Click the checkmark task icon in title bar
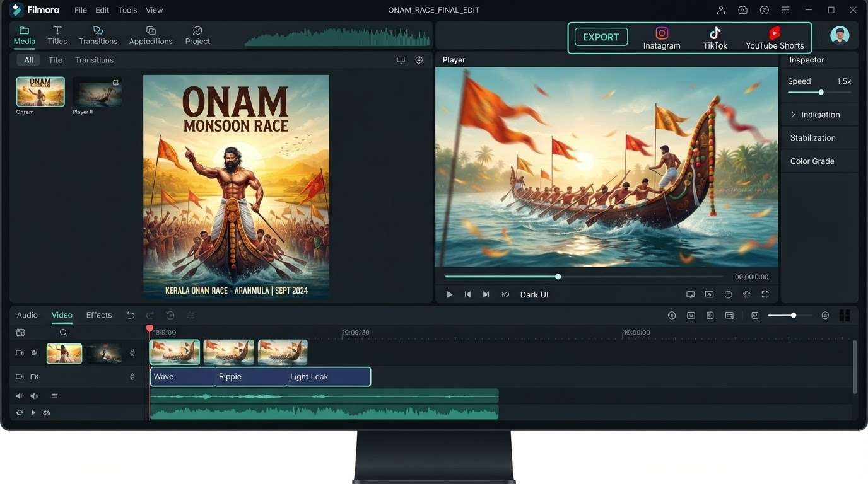This screenshot has width=868, height=484. point(743,10)
